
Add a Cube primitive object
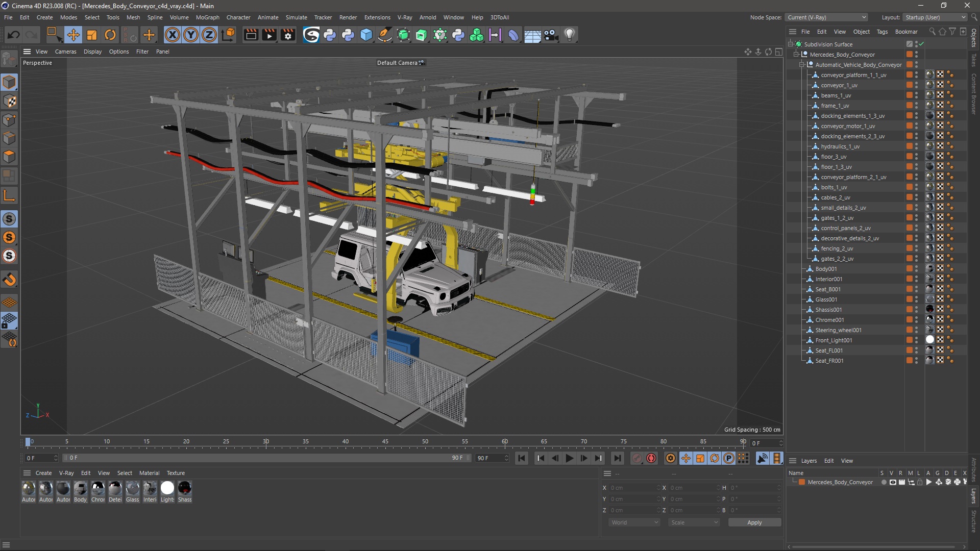tap(366, 35)
